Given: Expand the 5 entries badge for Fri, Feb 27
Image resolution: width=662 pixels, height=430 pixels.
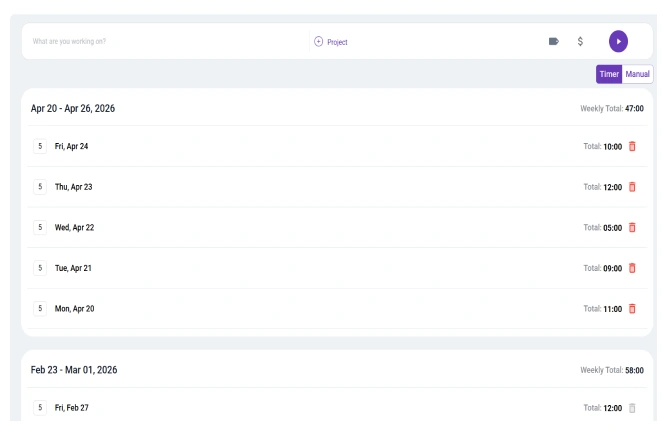Looking at the screenshot, I should click(x=40, y=408).
